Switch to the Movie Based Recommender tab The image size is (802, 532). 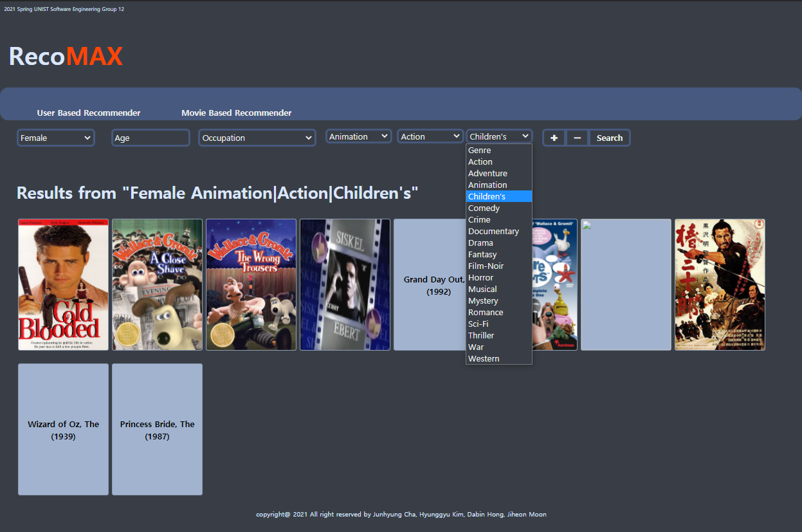[236, 113]
